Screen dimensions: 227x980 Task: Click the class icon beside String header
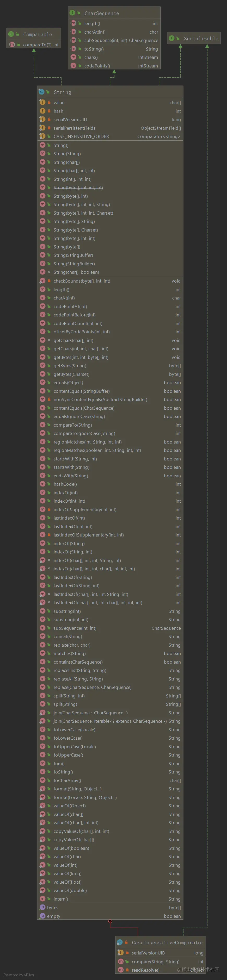(41, 92)
